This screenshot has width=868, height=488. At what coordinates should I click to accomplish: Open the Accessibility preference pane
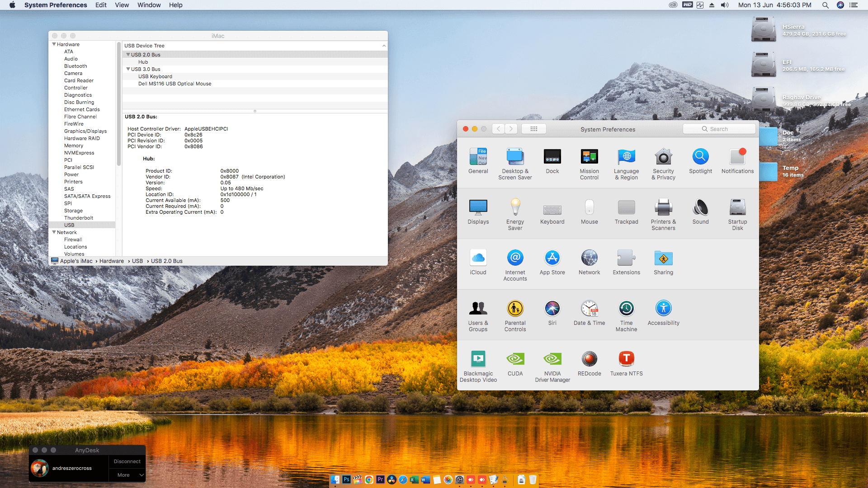coord(663,313)
